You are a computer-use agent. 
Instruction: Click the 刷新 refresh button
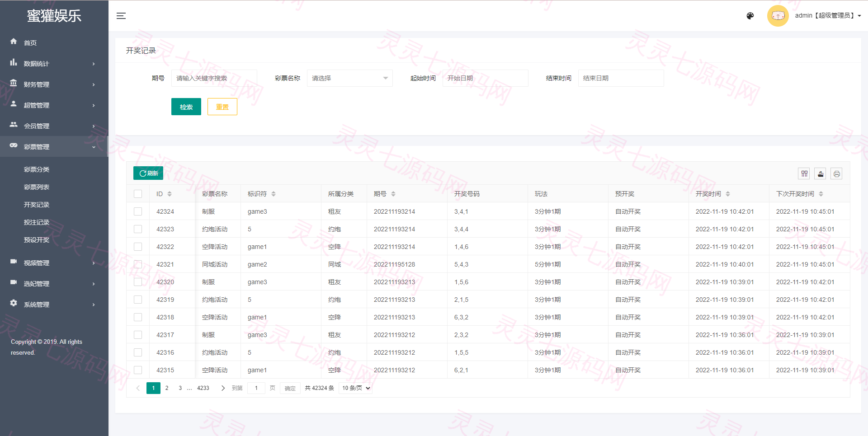click(148, 173)
